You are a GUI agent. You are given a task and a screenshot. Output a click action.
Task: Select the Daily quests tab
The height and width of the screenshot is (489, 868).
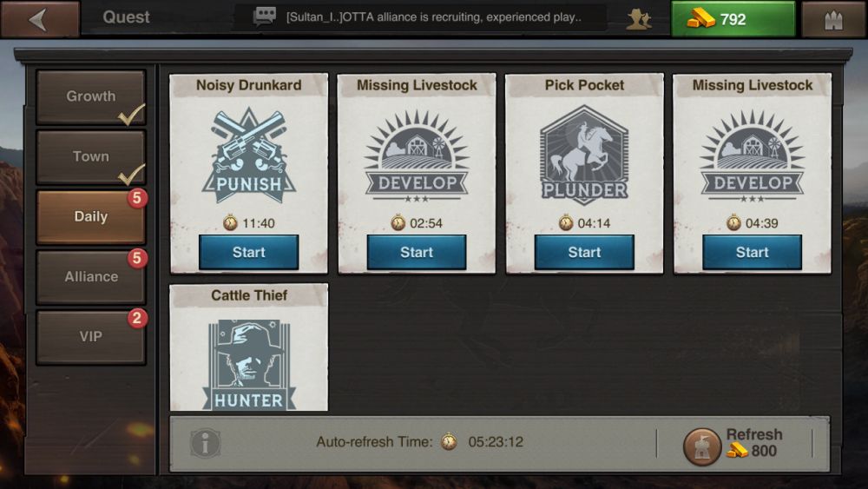[x=91, y=216]
